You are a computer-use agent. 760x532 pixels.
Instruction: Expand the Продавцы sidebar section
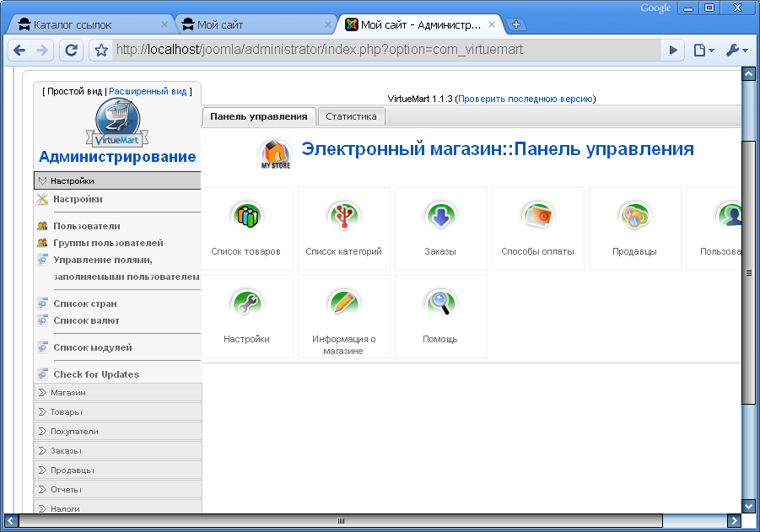118,470
